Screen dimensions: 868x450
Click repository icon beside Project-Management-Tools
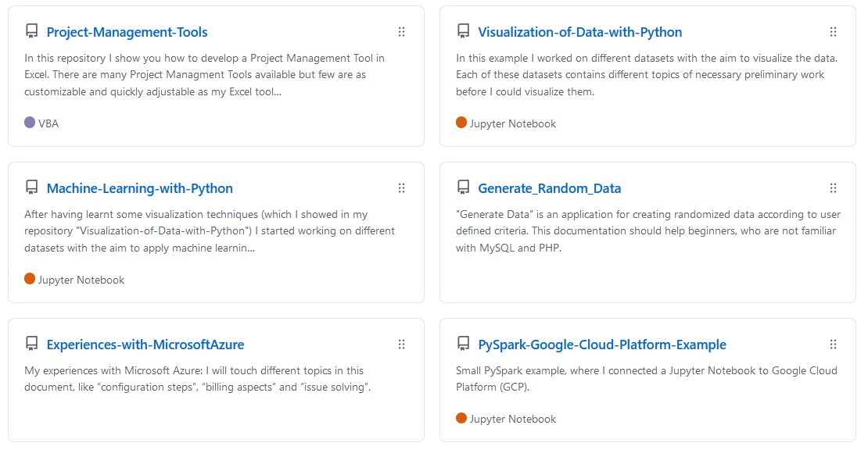point(31,32)
